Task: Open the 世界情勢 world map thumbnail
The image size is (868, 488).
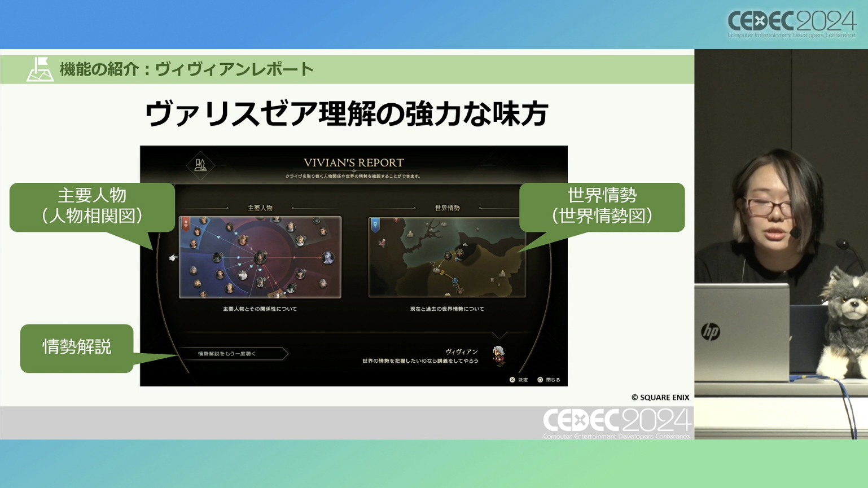Action: 447,257
